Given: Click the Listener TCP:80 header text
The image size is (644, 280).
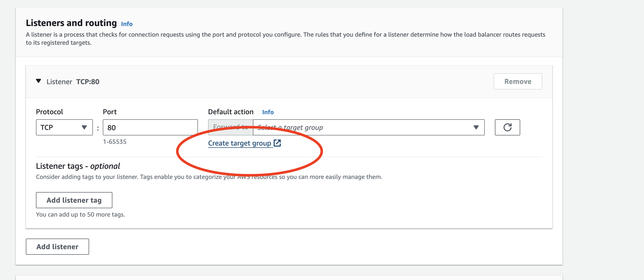Looking at the screenshot, I should coord(73,81).
